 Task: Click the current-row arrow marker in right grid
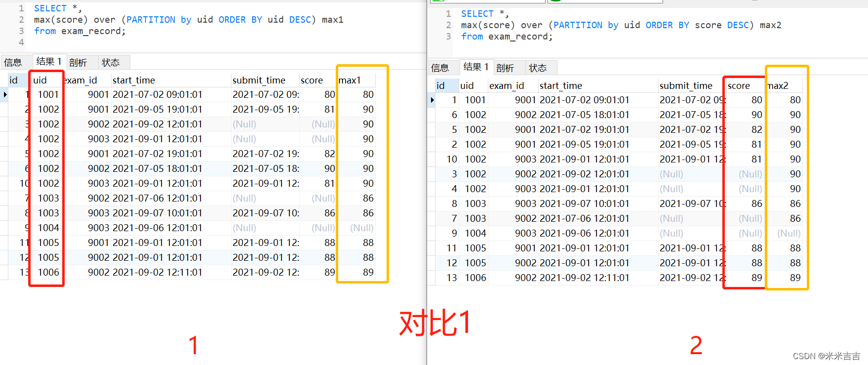click(x=432, y=100)
